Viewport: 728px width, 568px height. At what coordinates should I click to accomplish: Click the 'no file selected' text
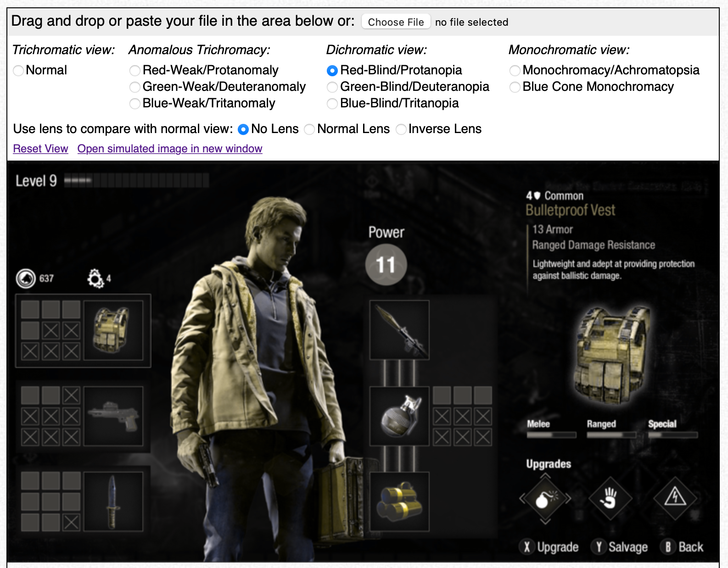[471, 22]
